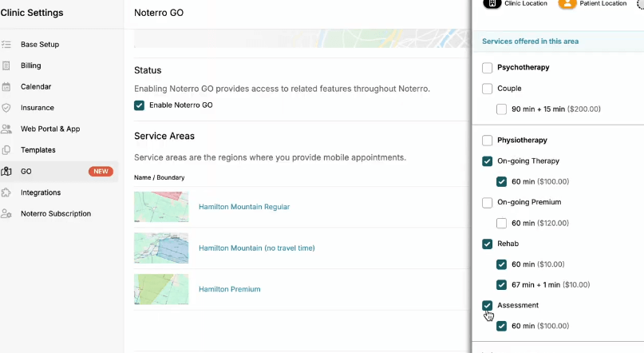Viewport: 644px width, 353px height.
Task: Open Hamilton Mountain (no travel time) link
Action: 257,248
